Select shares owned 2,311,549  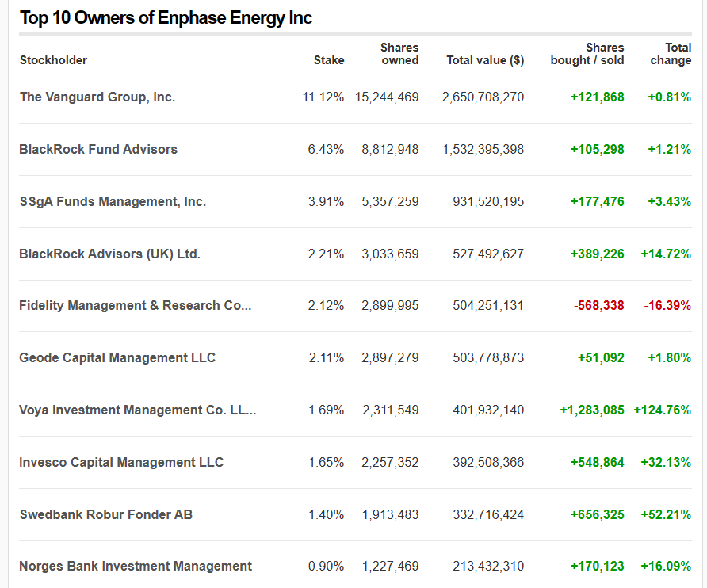pos(391,410)
